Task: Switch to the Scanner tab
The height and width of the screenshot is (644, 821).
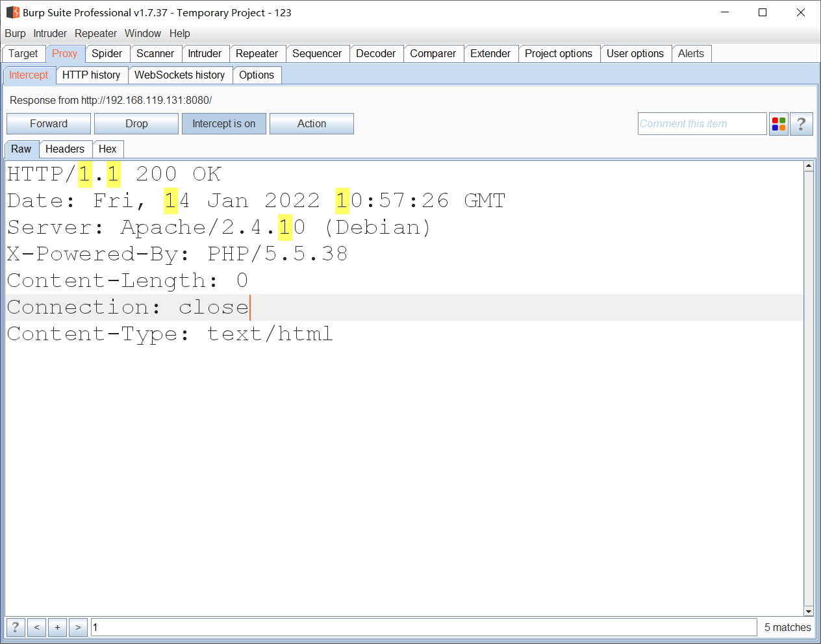Action: (155, 54)
